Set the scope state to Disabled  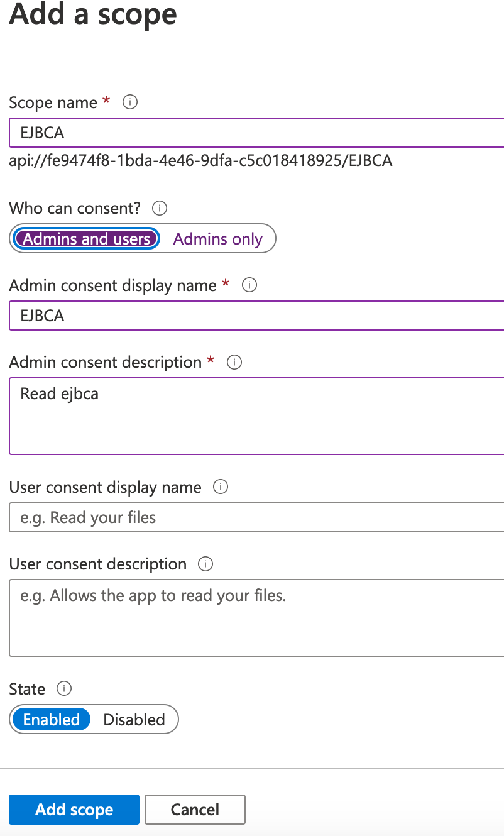click(134, 720)
